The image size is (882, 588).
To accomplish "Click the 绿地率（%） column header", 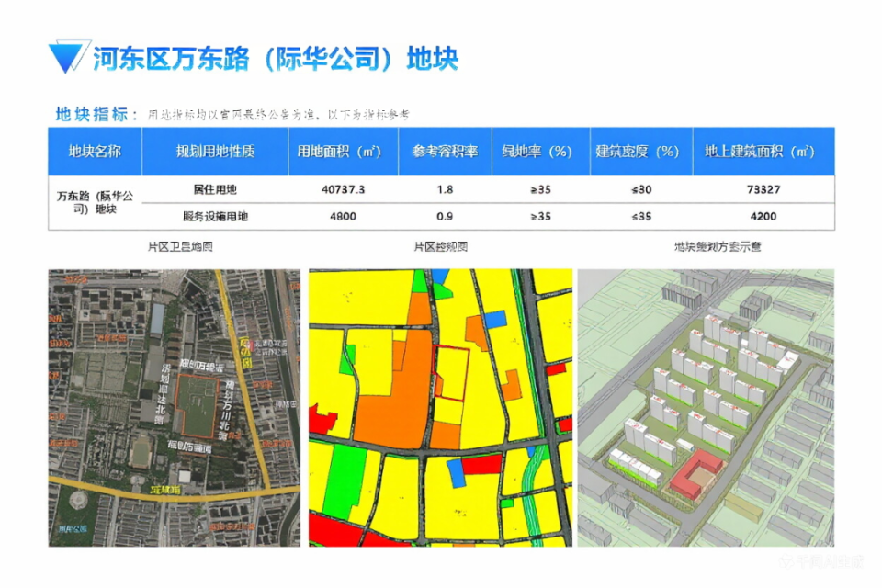I will (540, 152).
